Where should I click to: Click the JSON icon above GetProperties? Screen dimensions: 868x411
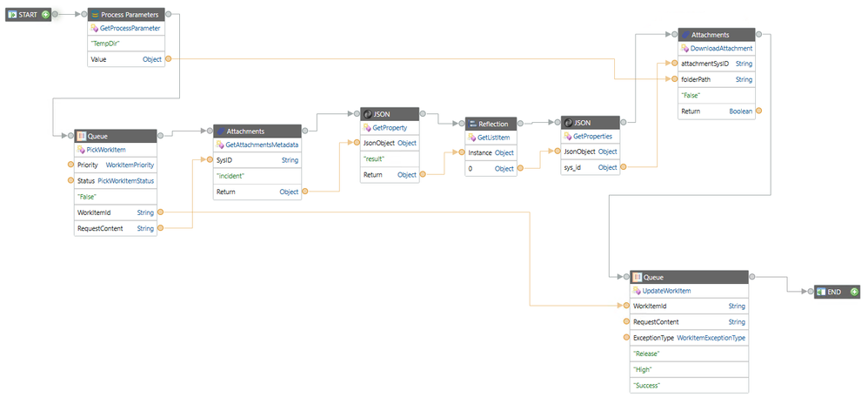(568, 123)
